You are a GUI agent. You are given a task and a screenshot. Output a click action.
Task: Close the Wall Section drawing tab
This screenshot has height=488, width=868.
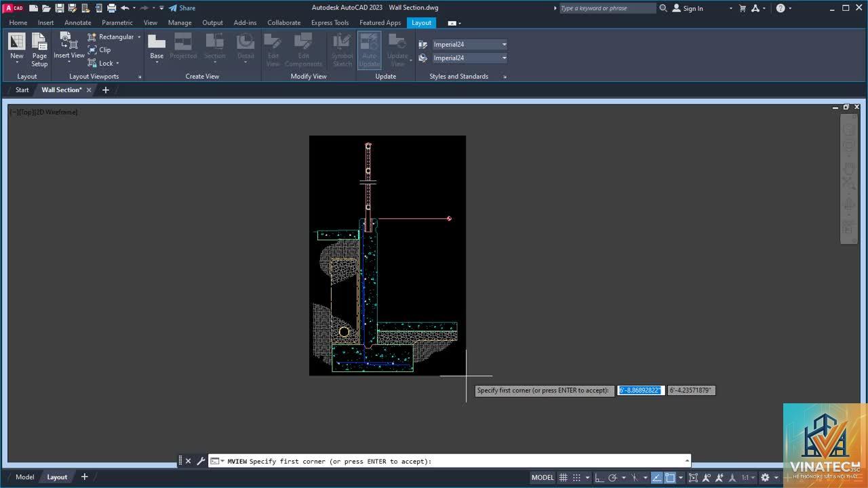88,90
